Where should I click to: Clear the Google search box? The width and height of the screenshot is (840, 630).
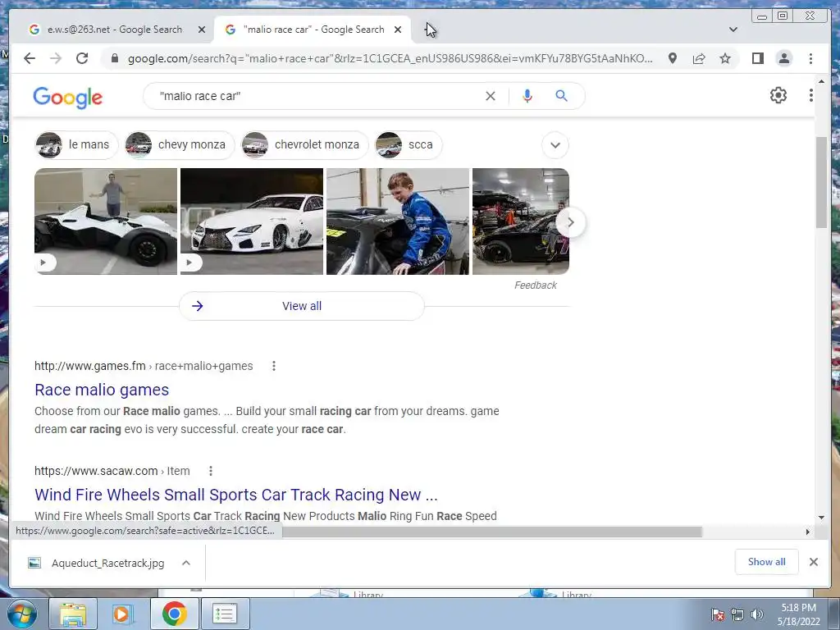click(x=491, y=96)
